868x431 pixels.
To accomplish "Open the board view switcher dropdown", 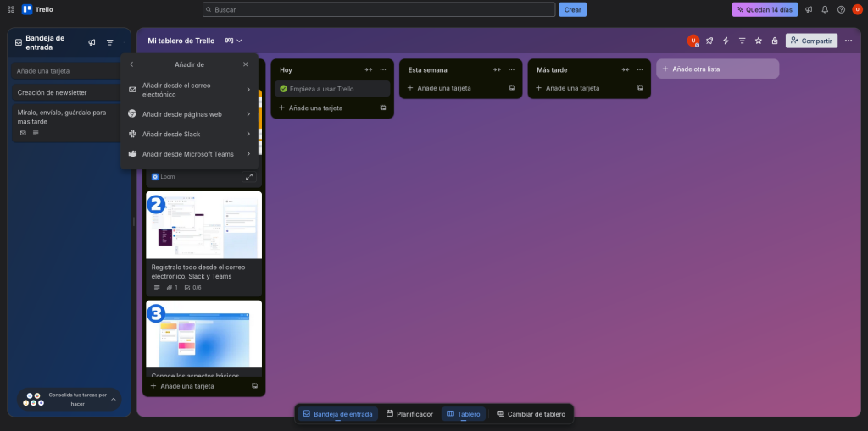I will point(233,41).
